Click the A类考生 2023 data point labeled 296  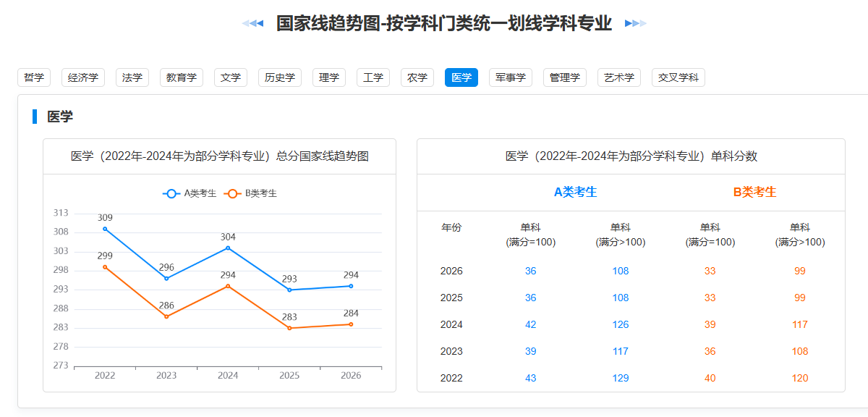[166, 279]
